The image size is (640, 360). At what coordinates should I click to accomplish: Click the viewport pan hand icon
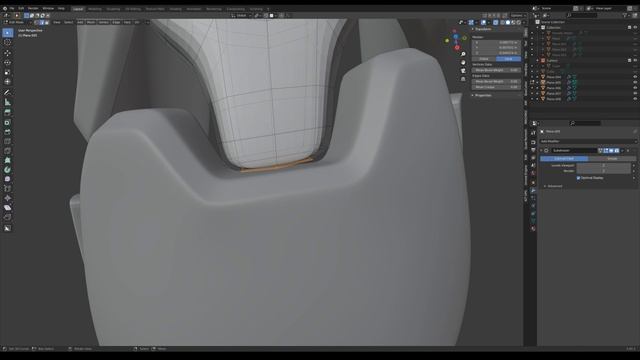(x=463, y=62)
